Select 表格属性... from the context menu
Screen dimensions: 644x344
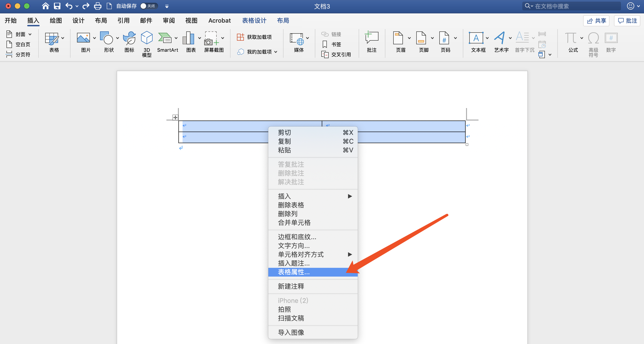coord(294,272)
